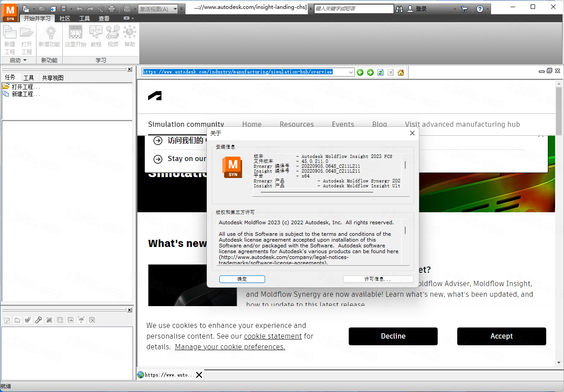Click the shopping cart icon
The height and width of the screenshot is (392, 564).
coord(464,9)
